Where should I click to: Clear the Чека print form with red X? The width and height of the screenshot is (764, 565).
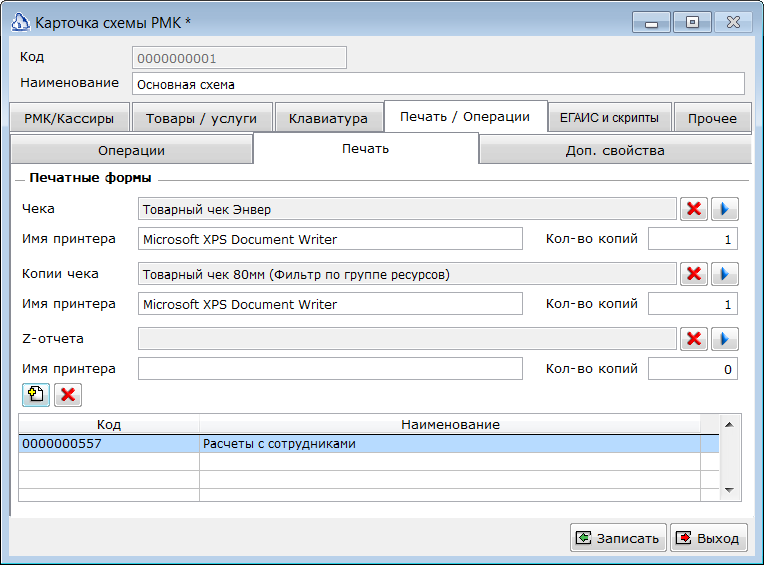(x=694, y=209)
